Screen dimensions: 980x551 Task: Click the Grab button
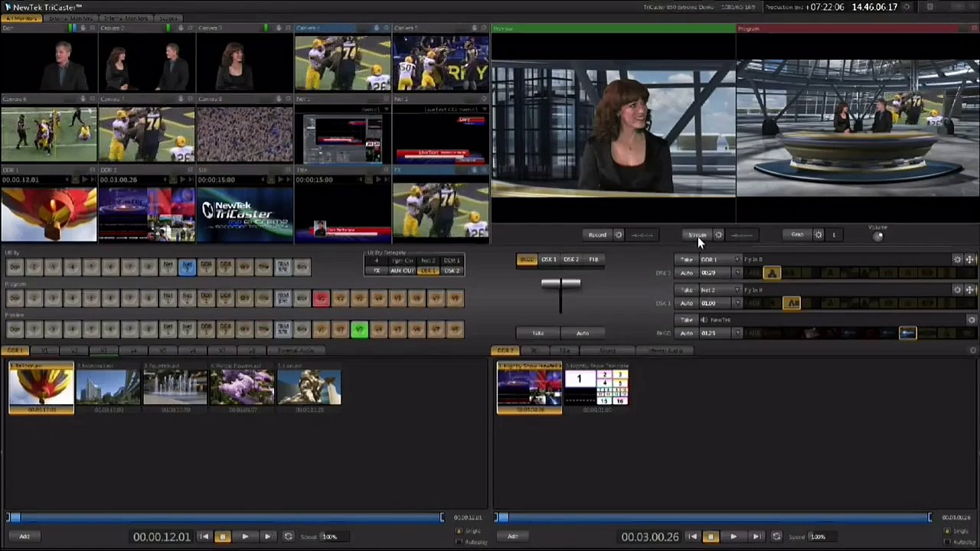(x=798, y=235)
